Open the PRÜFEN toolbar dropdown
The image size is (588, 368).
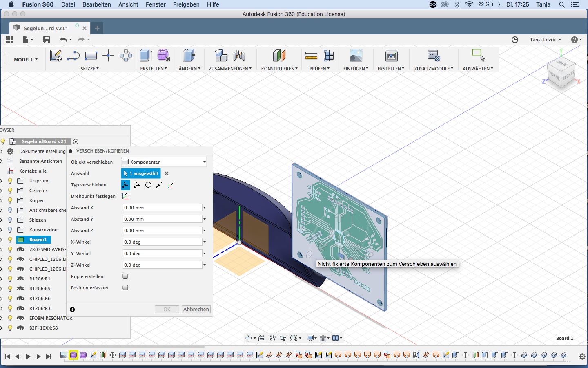click(319, 69)
